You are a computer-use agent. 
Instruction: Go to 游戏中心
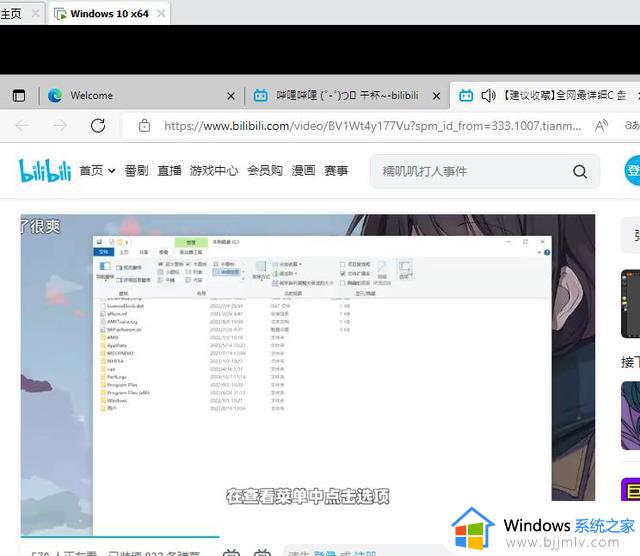[x=214, y=171]
